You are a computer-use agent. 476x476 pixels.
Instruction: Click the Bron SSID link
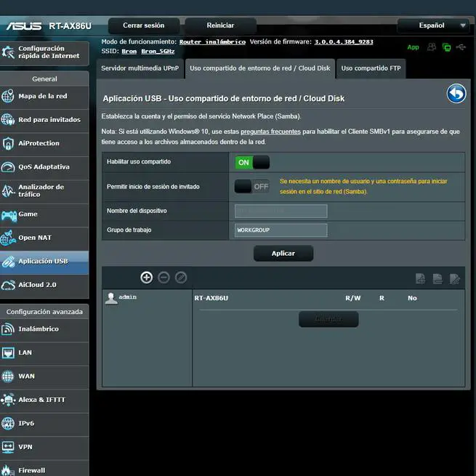coord(129,52)
